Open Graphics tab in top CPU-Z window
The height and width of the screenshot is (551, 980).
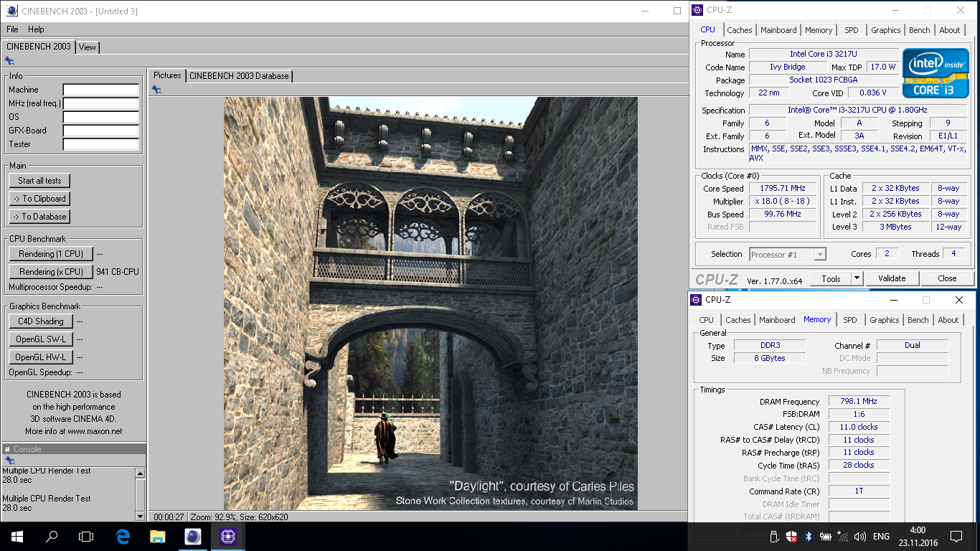click(x=886, y=30)
